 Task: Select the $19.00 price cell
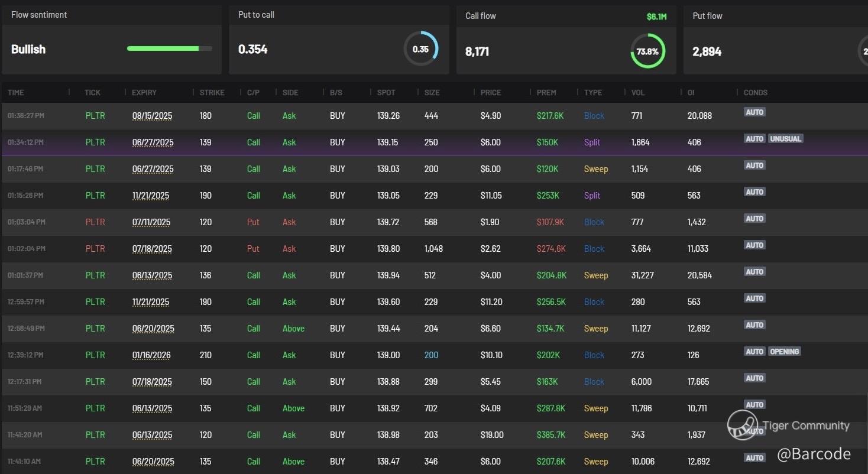tap(492, 435)
